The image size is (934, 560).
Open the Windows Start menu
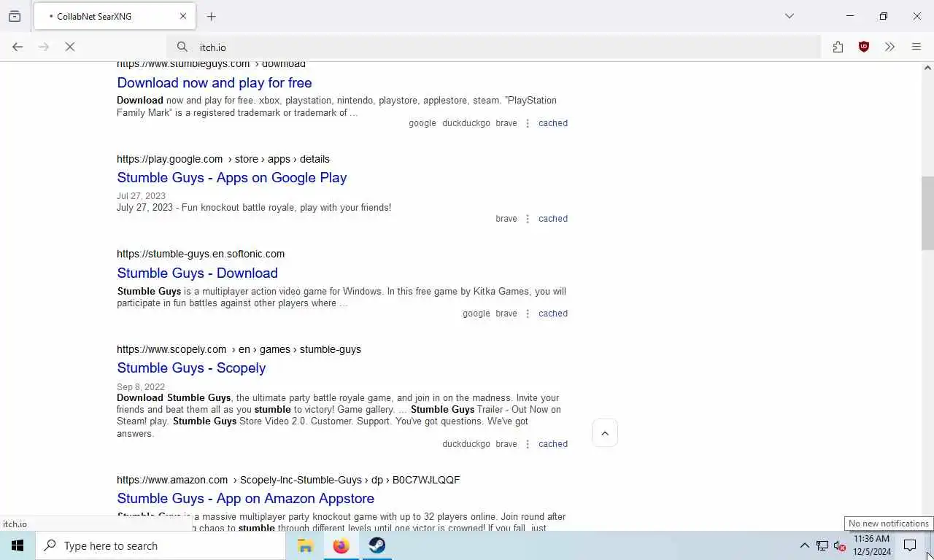(18, 545)
